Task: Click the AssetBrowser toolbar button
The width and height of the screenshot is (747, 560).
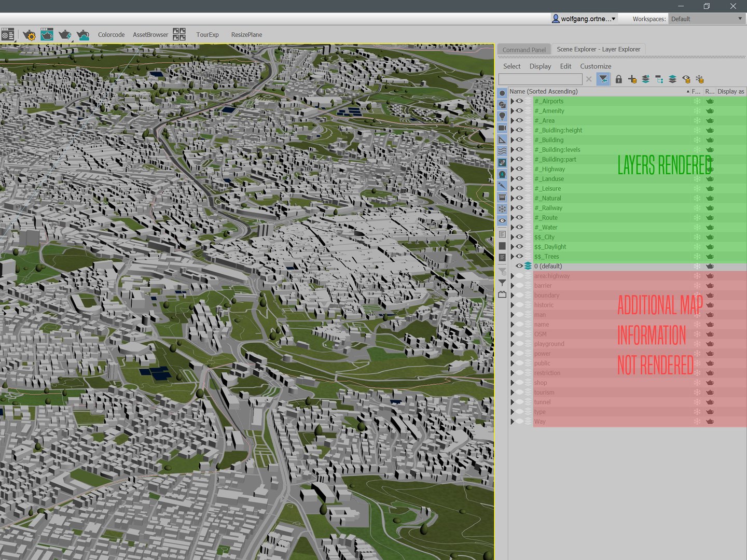Action: coord(150,35)
